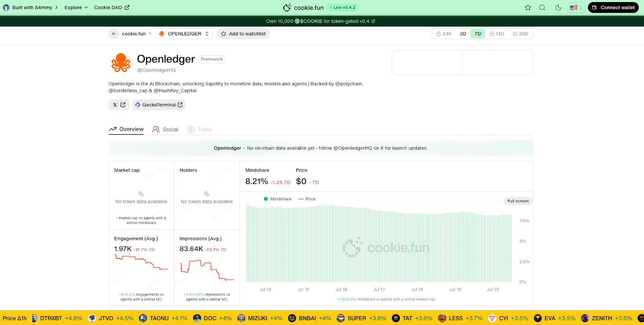Toggle the Price legend item
The height and width of the screenshot is (325, 644).
307,199
